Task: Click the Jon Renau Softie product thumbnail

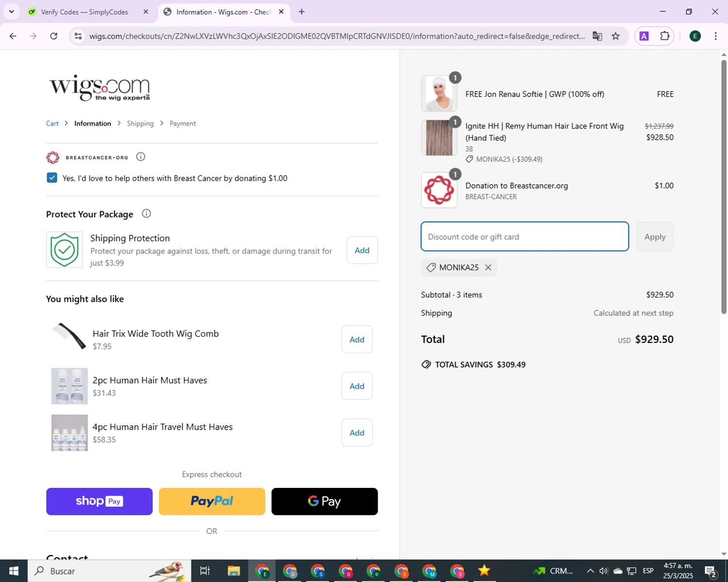Action: 439,93
